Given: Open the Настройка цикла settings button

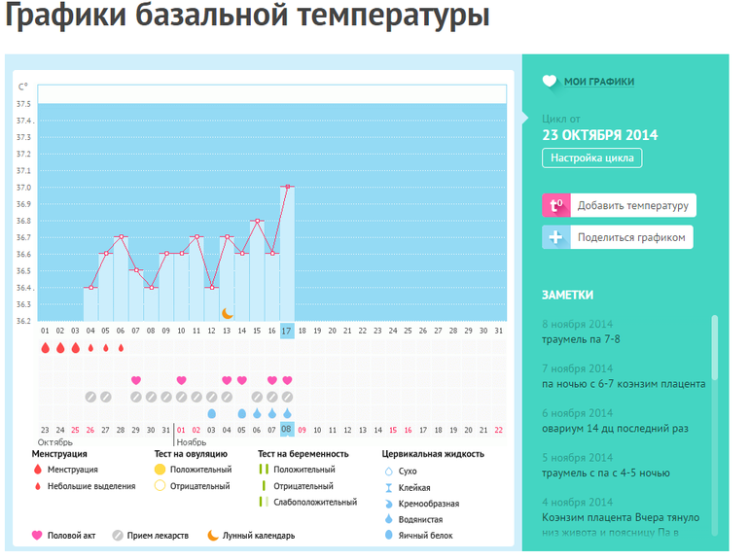Looking at the screenshot, I should point(591,157).
